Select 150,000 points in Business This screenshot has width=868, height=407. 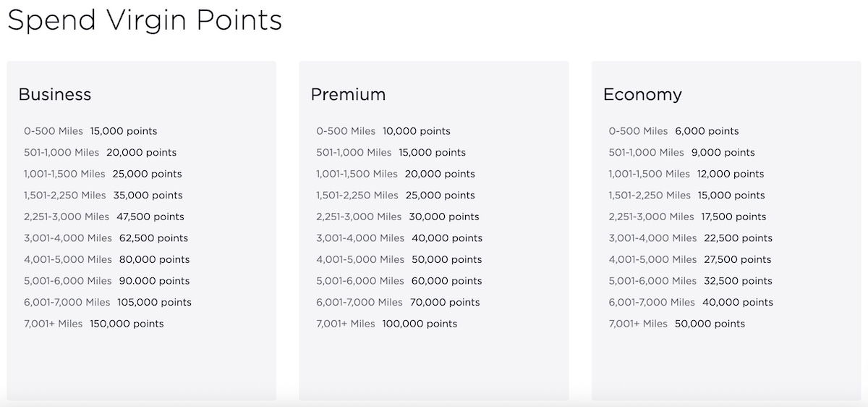(127, 324)
